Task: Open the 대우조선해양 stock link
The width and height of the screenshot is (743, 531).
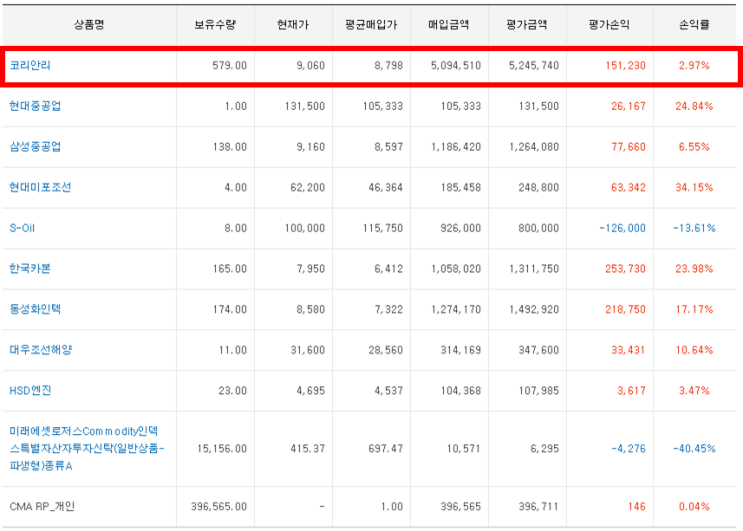Action: click(x=41, y=351)
